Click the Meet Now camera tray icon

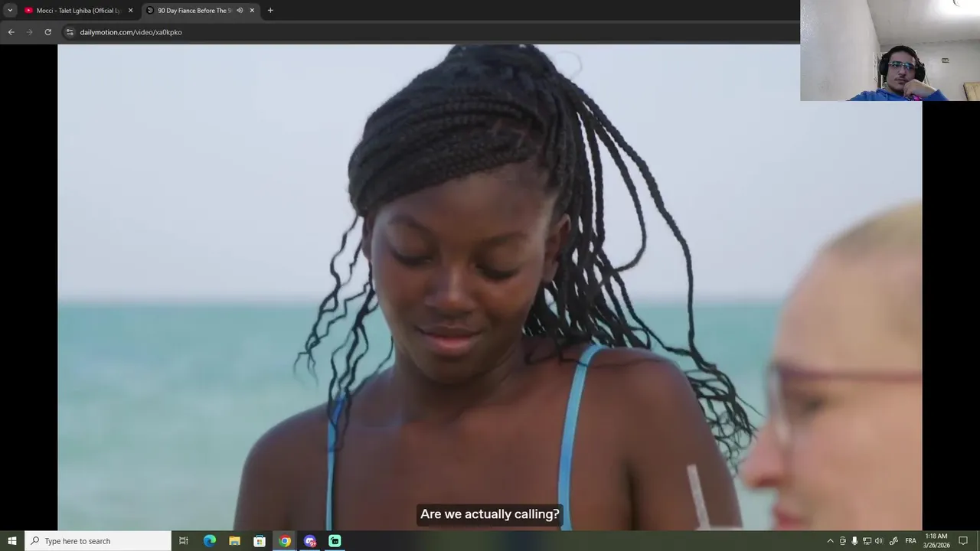pyautogui.click(x=843, y=541)
